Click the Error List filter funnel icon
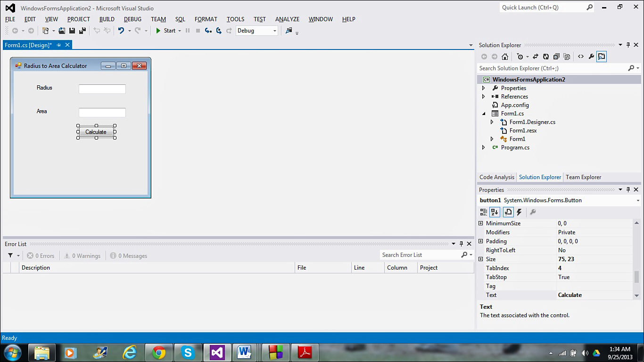 (x=10, y=255)
